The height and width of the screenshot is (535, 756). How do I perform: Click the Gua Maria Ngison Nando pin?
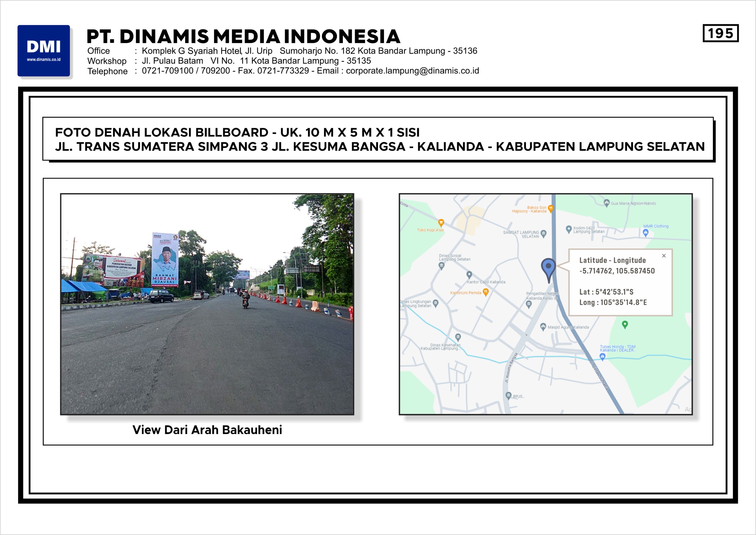tap(607, 203)
